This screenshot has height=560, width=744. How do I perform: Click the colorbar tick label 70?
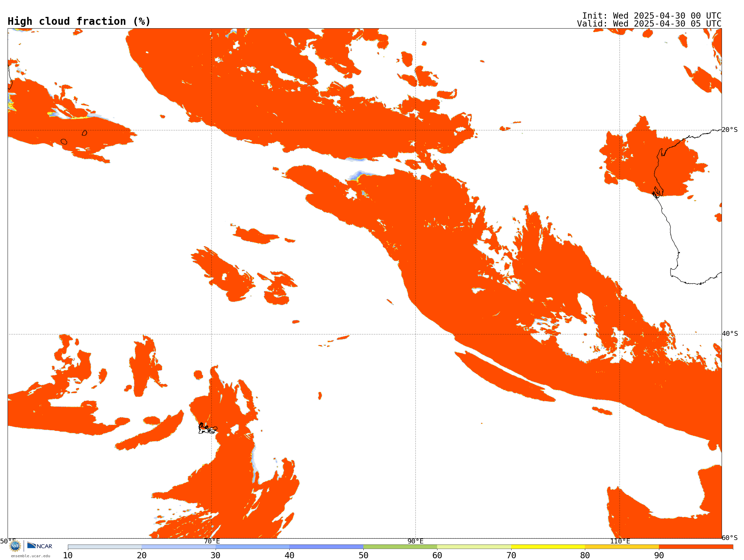511,555
